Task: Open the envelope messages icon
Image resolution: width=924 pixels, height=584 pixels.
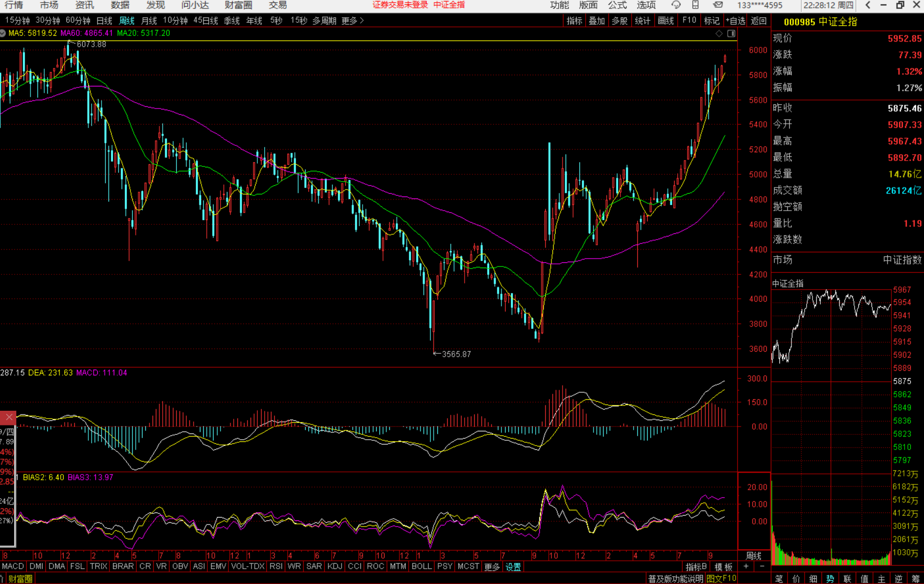Action: tap(718, 5)
